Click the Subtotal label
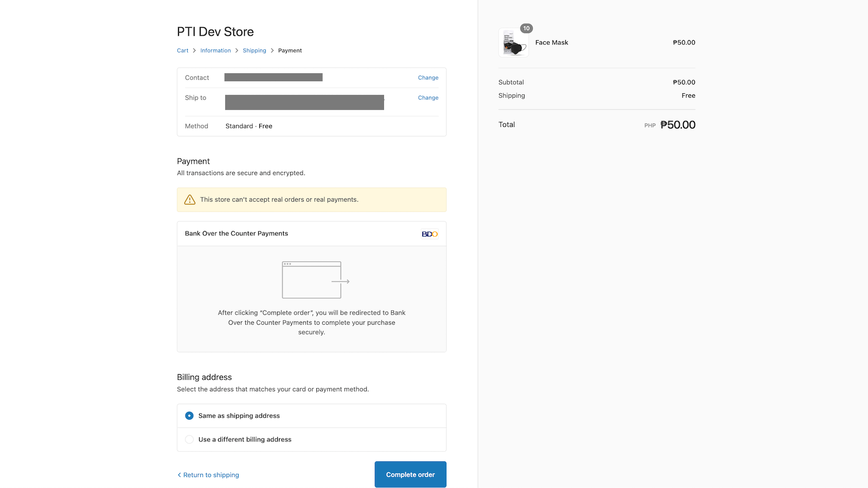 [511, 82]
